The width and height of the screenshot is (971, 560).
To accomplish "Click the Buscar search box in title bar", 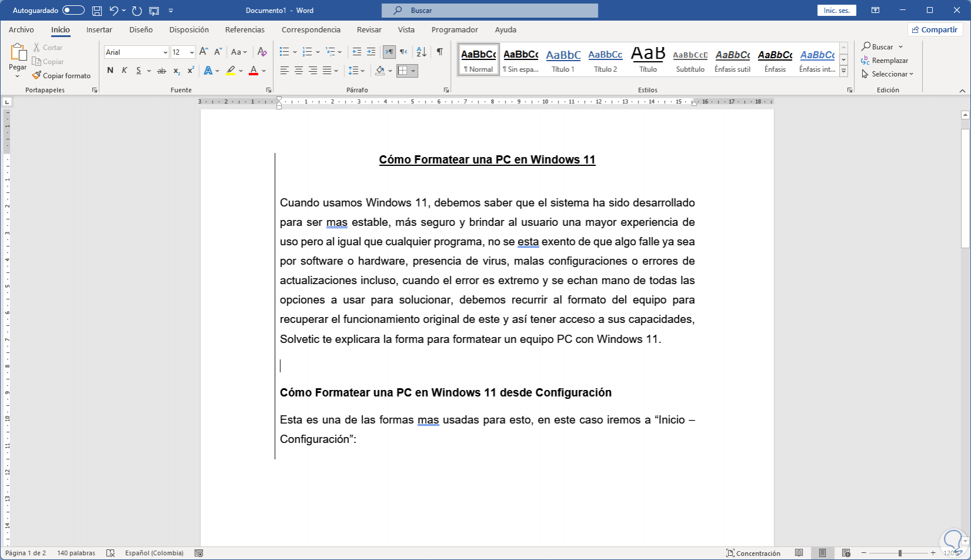I will (490, 11).
